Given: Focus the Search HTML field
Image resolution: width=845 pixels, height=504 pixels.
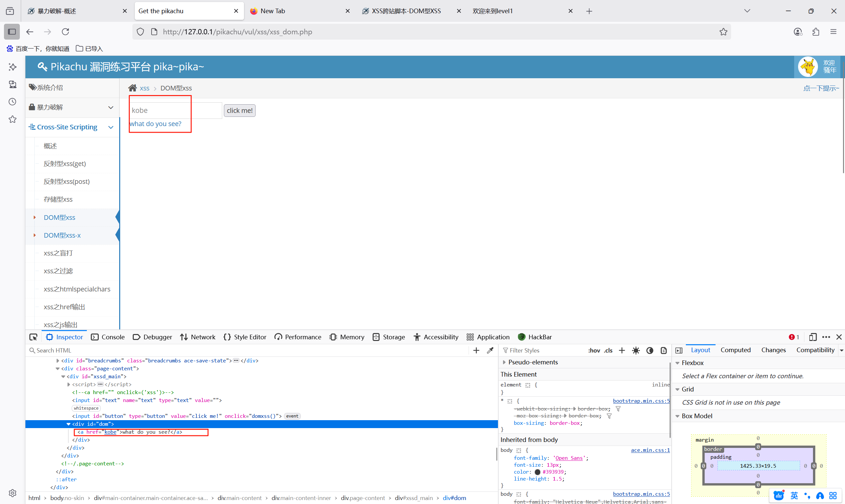Looking at the screenshot, I should click(248, 350).
